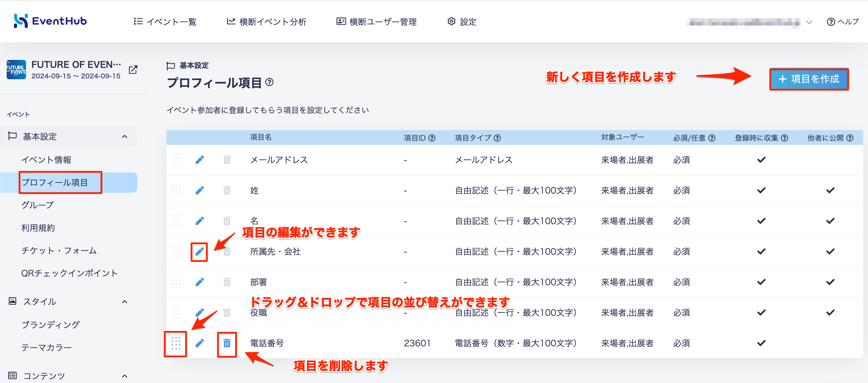This screenshot has height=383, width=868.
Task: Click help icon beside 項目タイプ header
Action: point(497,138)
